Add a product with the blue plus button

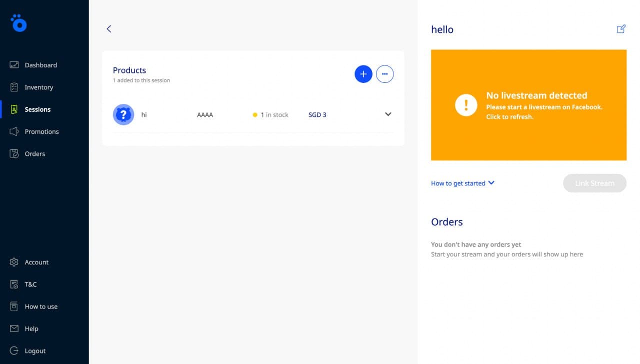[x=363, y=74]
